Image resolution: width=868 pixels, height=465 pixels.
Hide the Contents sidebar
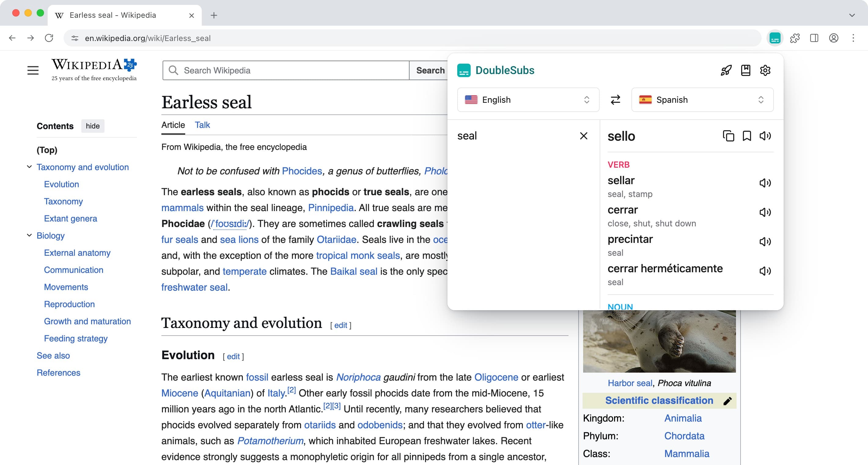pos(93,126)
